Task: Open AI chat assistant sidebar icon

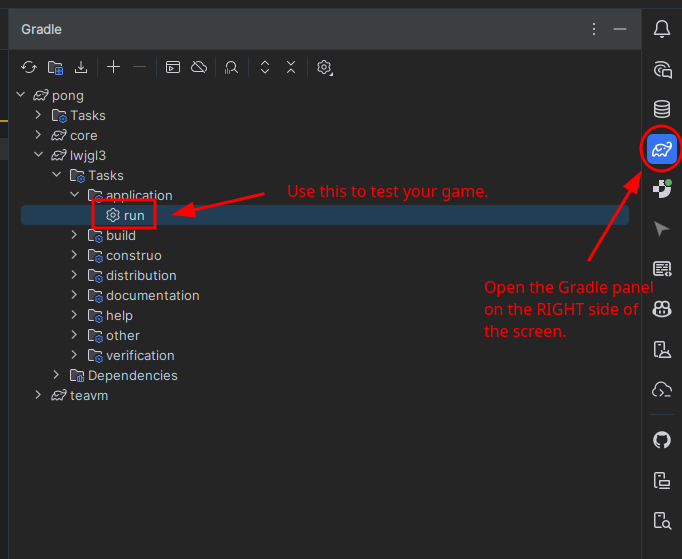Action: click(662, 70)
